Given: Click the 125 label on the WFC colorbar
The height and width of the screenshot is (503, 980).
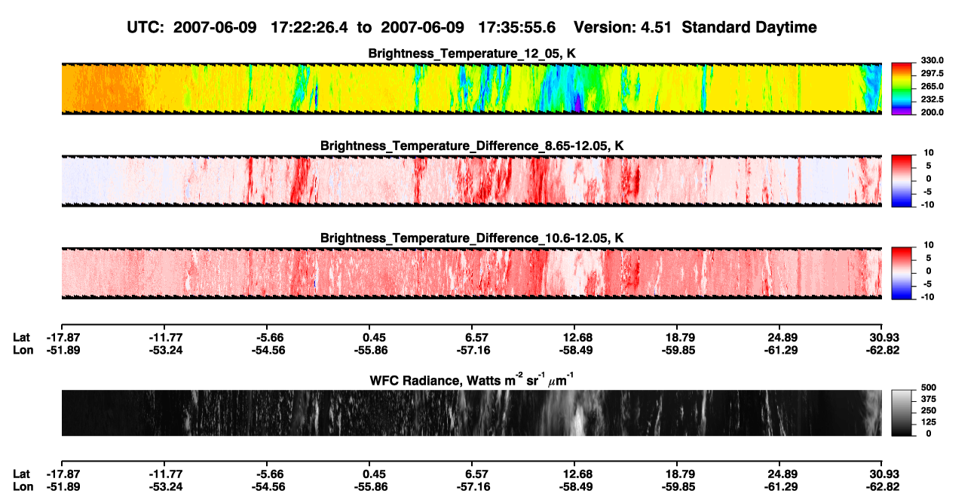Looking at the screenshot, I should tap(929, 422).
